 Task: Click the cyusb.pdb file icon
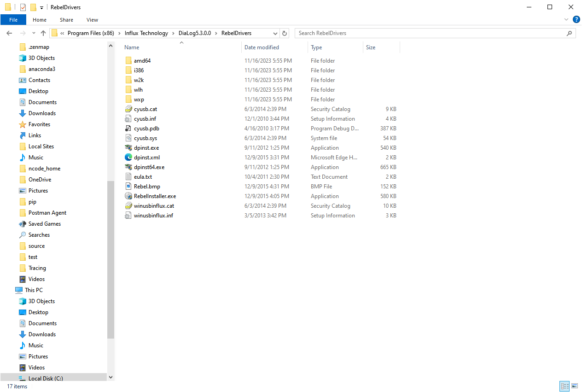[128, 129]
